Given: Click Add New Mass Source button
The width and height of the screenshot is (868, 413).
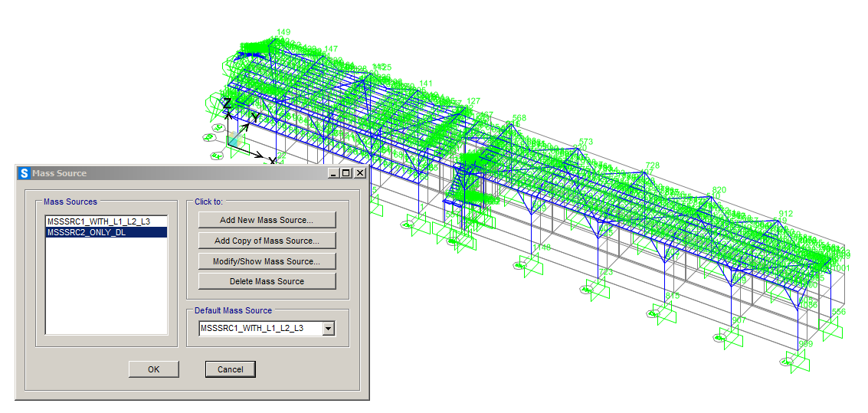Looking at the screenshot, I should 267,220.
